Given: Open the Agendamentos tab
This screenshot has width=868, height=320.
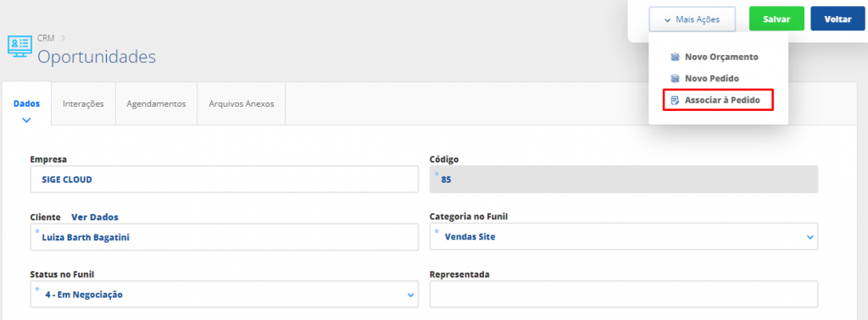Looking at the screenshot, I should pyautogui.click(x=156, y=103).
